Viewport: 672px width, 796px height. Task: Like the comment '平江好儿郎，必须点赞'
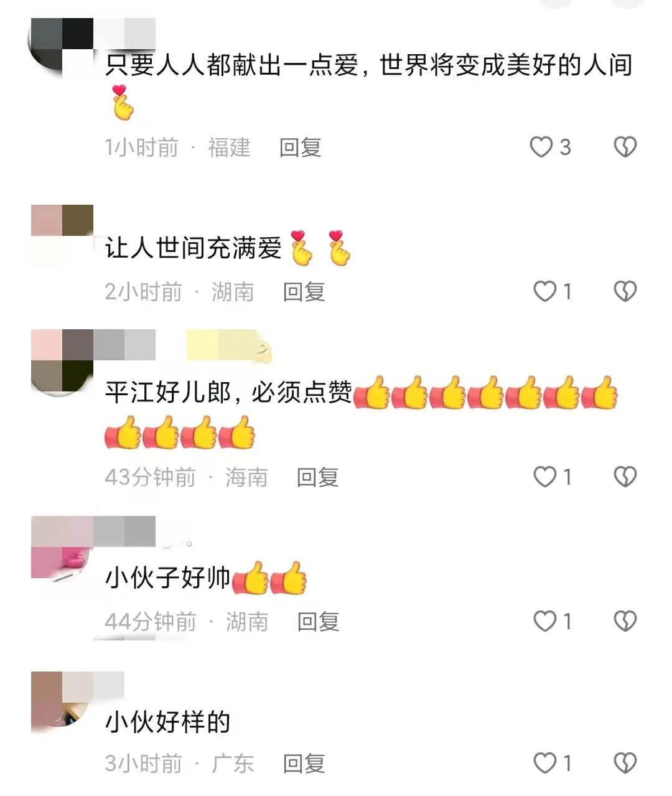[544, 477]
